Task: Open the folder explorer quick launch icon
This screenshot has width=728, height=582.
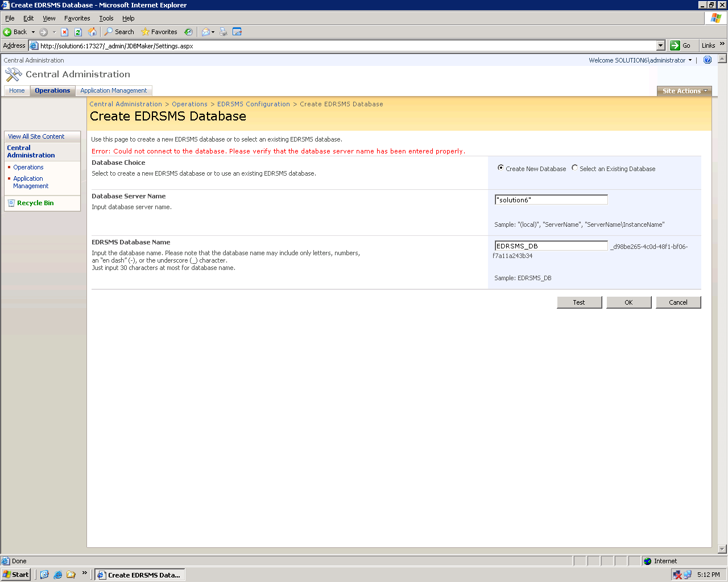Action: [71, 575]
